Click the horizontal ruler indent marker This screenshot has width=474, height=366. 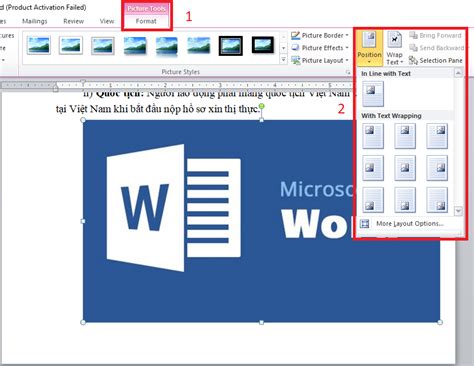tap(55, 87)
